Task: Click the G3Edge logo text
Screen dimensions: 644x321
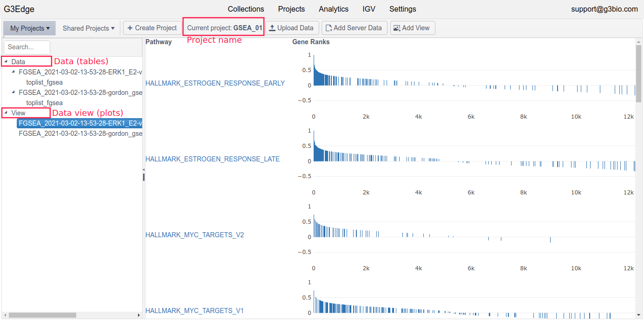Action: [19, 9]
